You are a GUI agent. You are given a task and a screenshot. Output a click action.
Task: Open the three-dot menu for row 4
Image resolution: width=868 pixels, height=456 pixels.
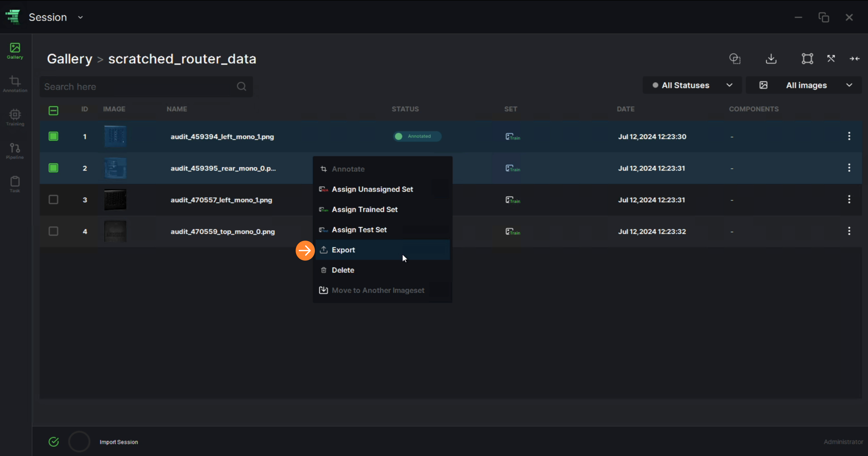[x=849, y=231]
